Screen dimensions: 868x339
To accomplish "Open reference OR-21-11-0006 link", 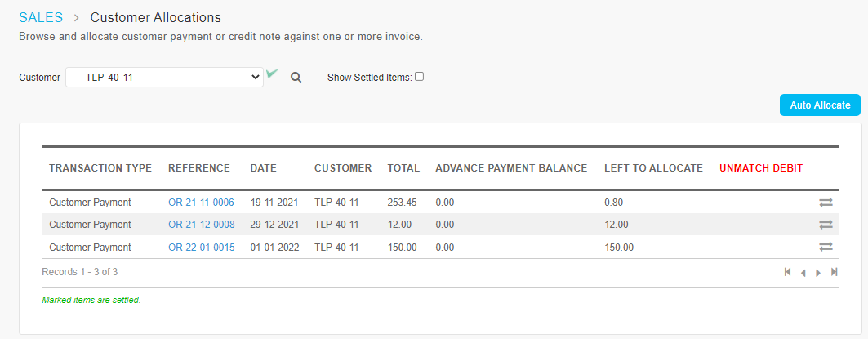I will [201, 203].
